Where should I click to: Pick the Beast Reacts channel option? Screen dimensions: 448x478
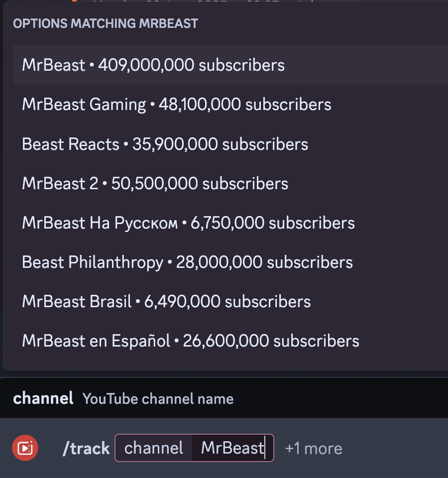[230, 144]
